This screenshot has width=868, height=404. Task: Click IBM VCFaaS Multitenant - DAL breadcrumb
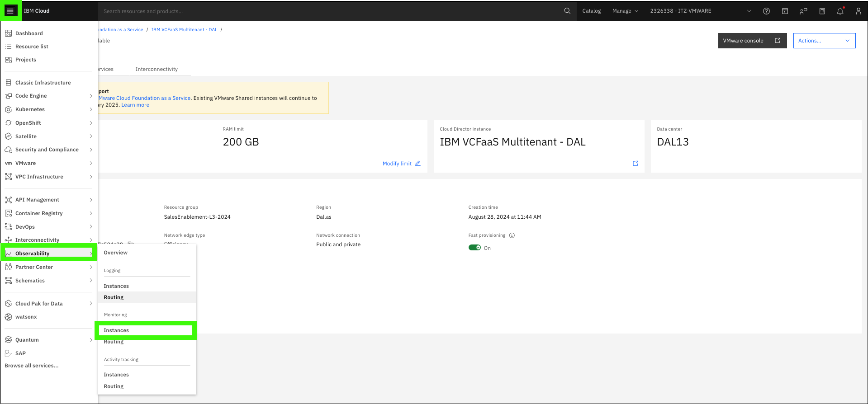tap(184, 30)
